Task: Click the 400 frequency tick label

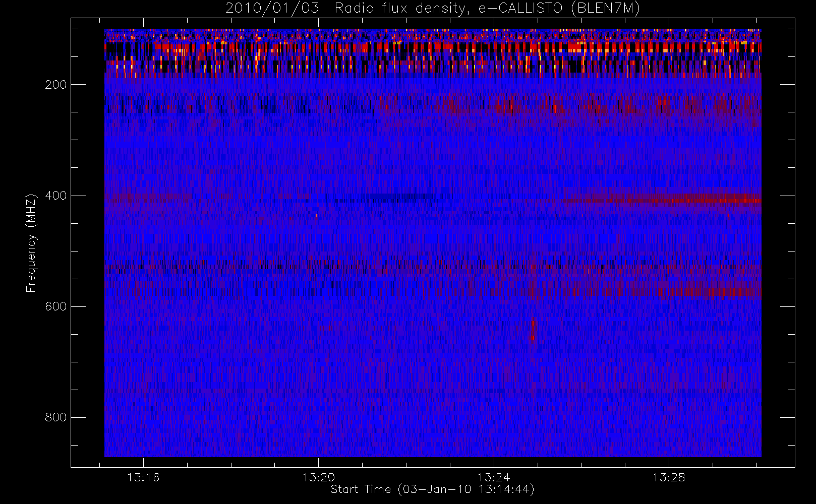Action: [x=55, y=196]
